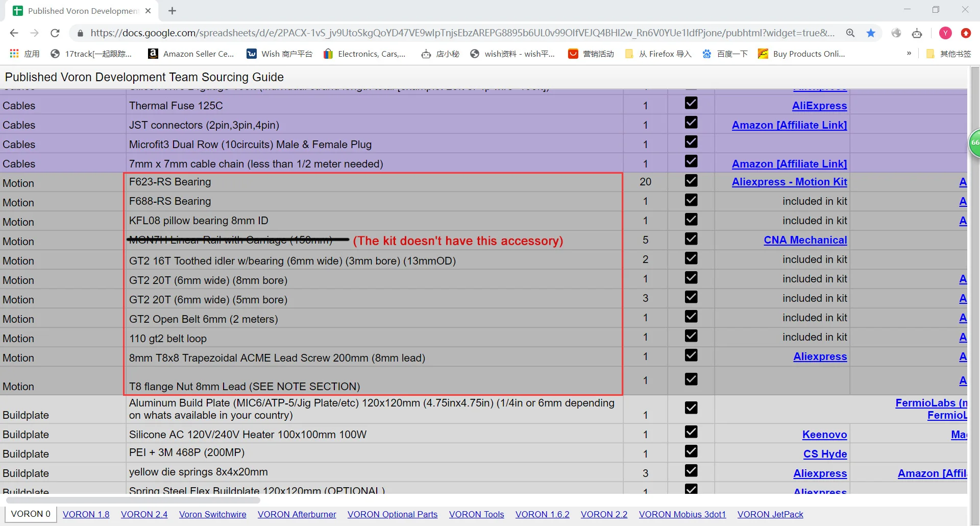Toggle checkbox for 7mm cable chain row
Image resolution: width=980 pixels, height=526 pixels.
pos(691,161)
